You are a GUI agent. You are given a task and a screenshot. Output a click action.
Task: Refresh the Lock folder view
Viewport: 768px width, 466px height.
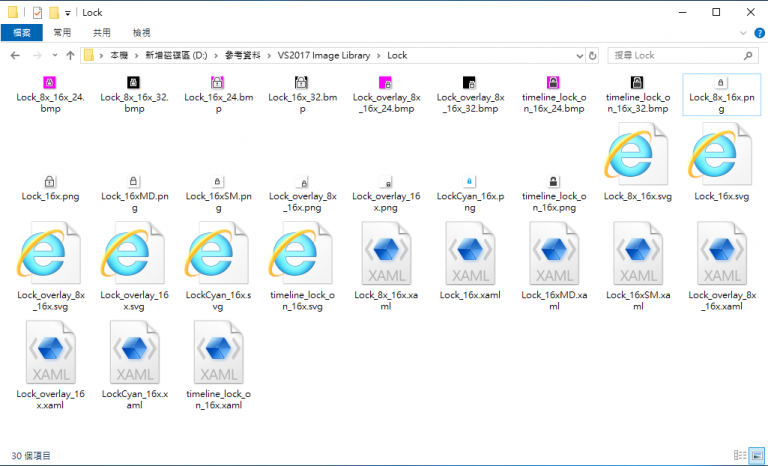(593, 56)
